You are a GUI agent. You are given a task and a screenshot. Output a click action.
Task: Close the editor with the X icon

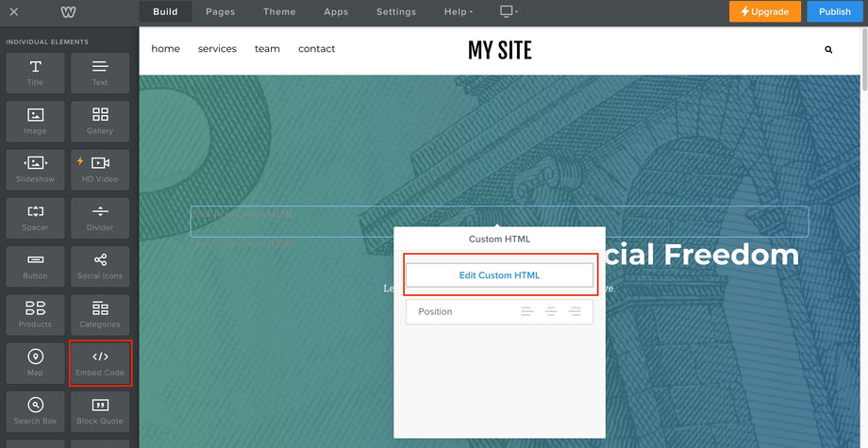[14, 11]
